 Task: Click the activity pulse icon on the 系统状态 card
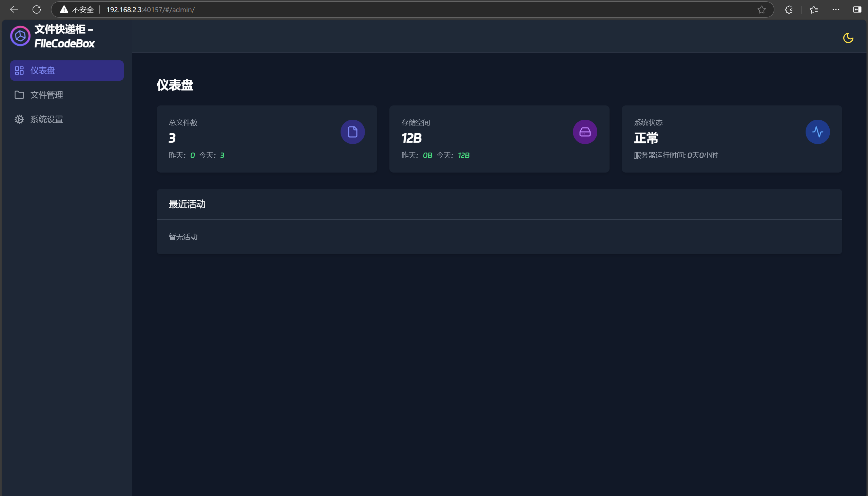click(x=817, y=132)
